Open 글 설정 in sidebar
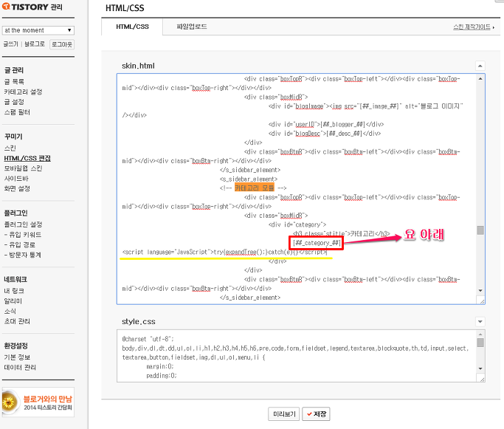Viewport: 504px width, 429px height. (14, 102)
